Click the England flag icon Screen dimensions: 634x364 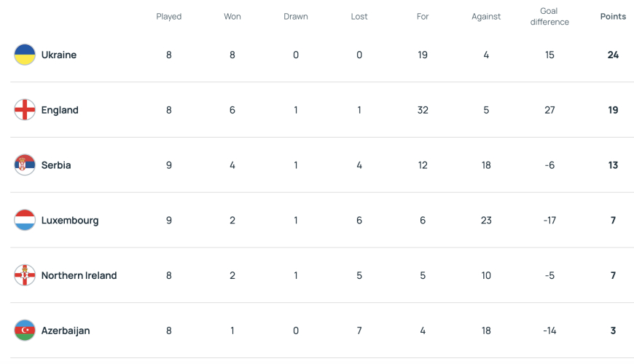(25, 110)
